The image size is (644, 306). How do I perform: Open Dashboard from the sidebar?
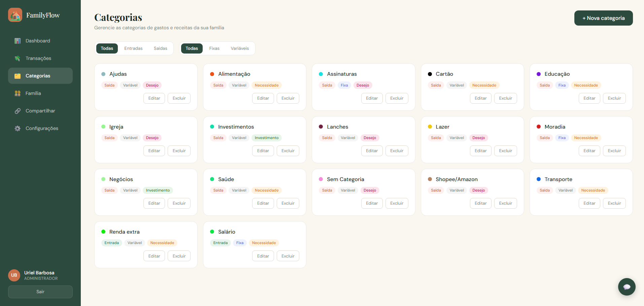point(40,41)
